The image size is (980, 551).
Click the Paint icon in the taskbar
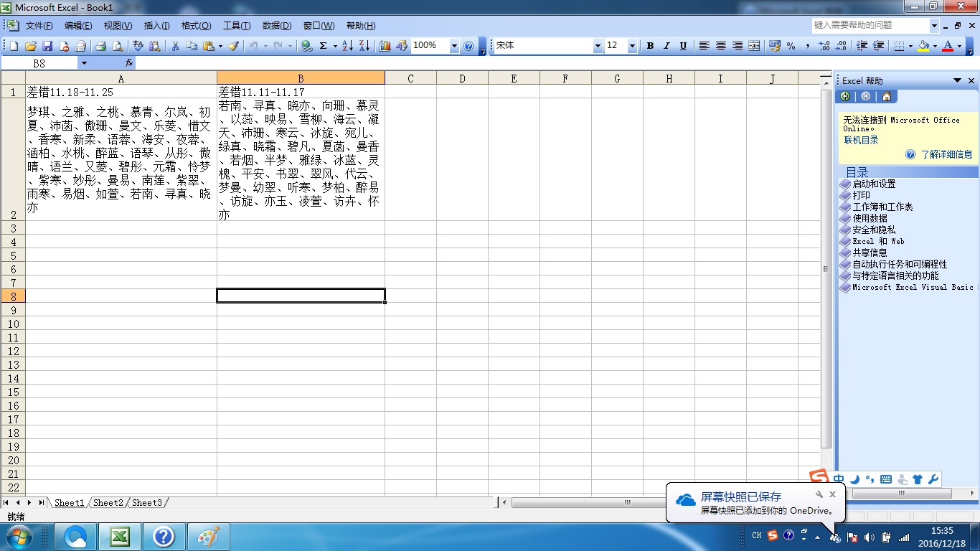click(209, 537)
